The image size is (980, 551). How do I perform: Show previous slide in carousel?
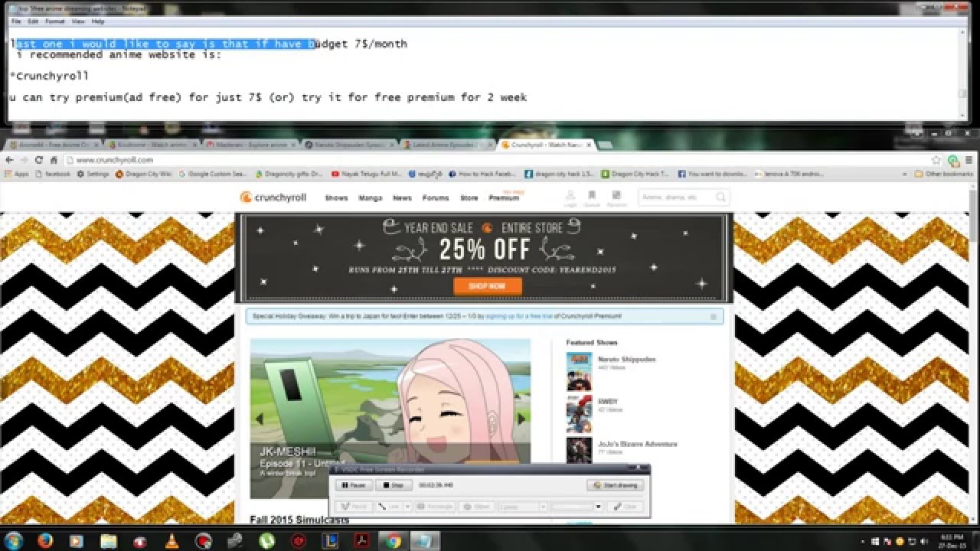tap(259, 419)
